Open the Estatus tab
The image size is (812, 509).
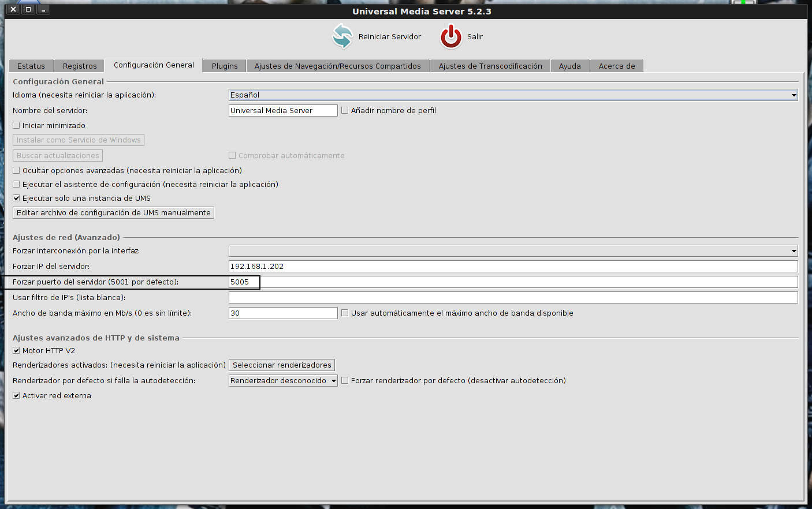(31, 66)
